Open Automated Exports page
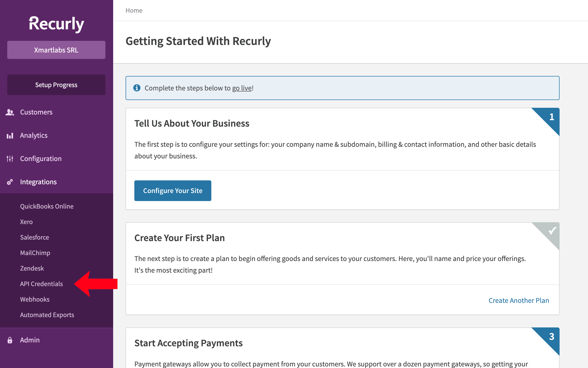The image size is (588, 368). pyautogui.click(x=47, y=315)
